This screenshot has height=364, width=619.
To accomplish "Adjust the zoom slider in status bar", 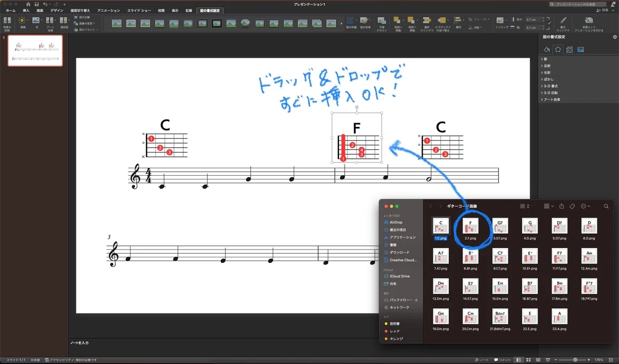I will 575,359.
